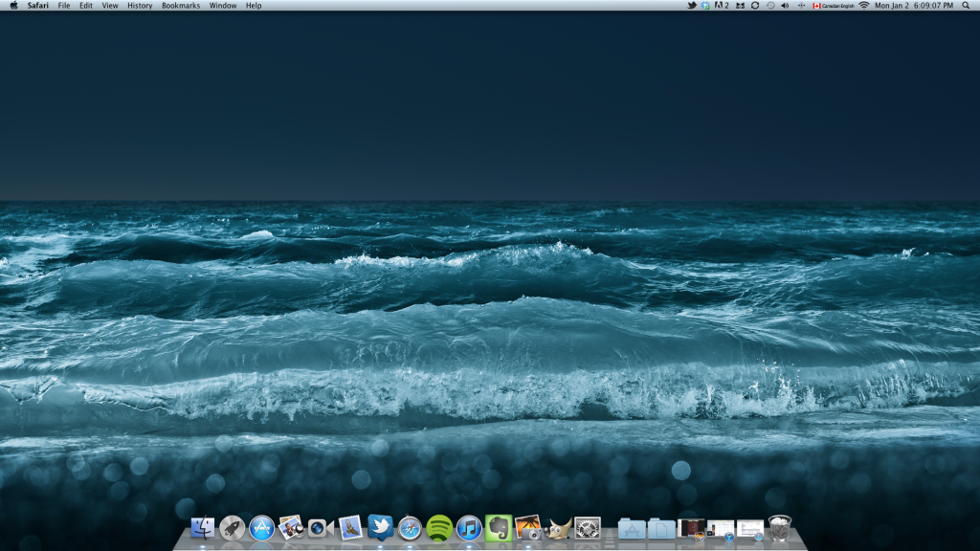This screenshot has width=980, height=551.
Task: Open GIMP mascot icon in Dock
Action: tap(558, 529)
